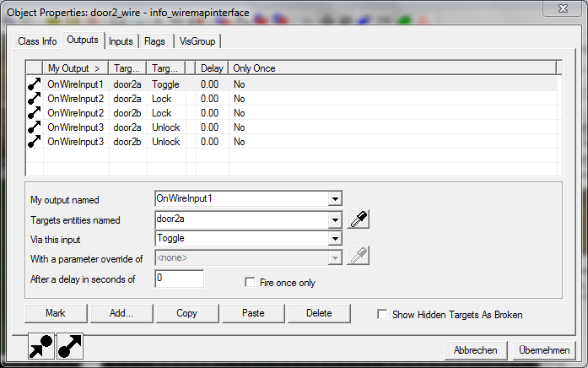
Task: Click the outputs arrow icon at bottom left
Action: click(70, 346)
